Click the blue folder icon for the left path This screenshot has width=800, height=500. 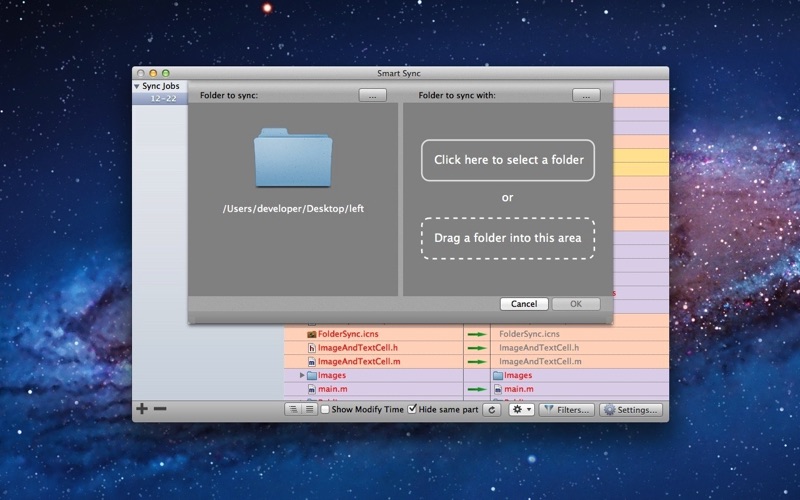[x=293, y=158]
